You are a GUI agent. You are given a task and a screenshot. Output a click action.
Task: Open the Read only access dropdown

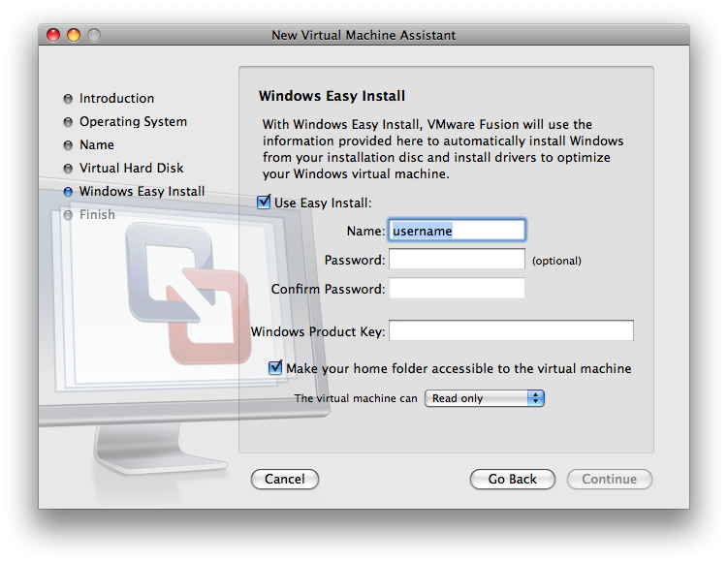pos(485,398)
